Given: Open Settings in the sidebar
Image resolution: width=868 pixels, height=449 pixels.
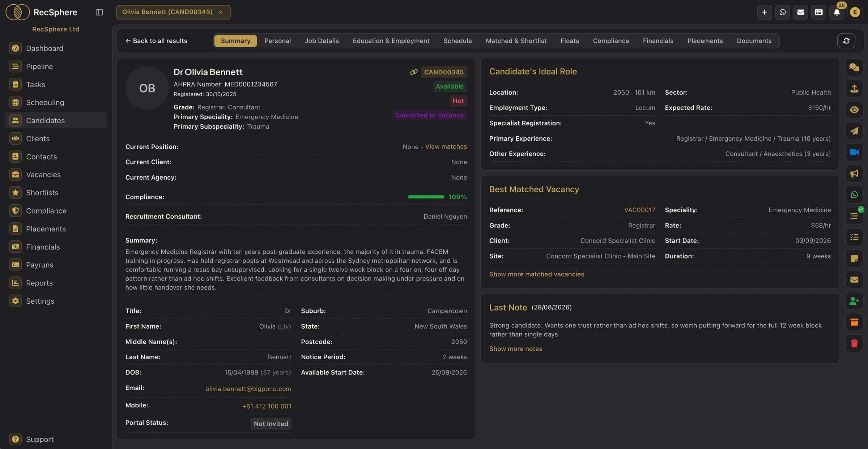Looking at the screenshot, I should pyautogui.click(x=55, y=301).
